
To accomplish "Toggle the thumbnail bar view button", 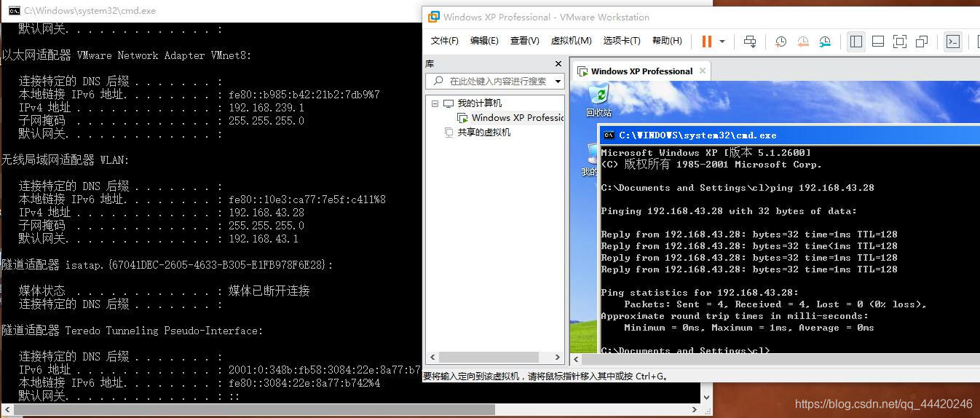I will [878, 42].
